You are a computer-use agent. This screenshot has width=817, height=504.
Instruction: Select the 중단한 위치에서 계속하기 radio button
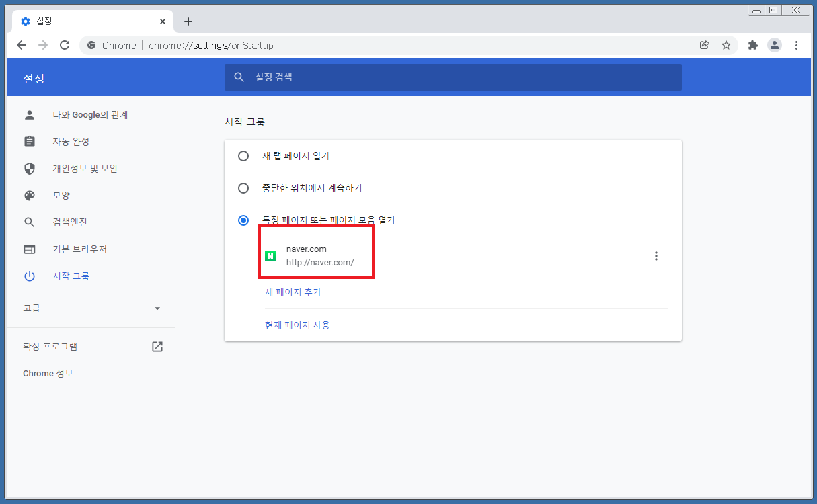[x=243, y=188]
